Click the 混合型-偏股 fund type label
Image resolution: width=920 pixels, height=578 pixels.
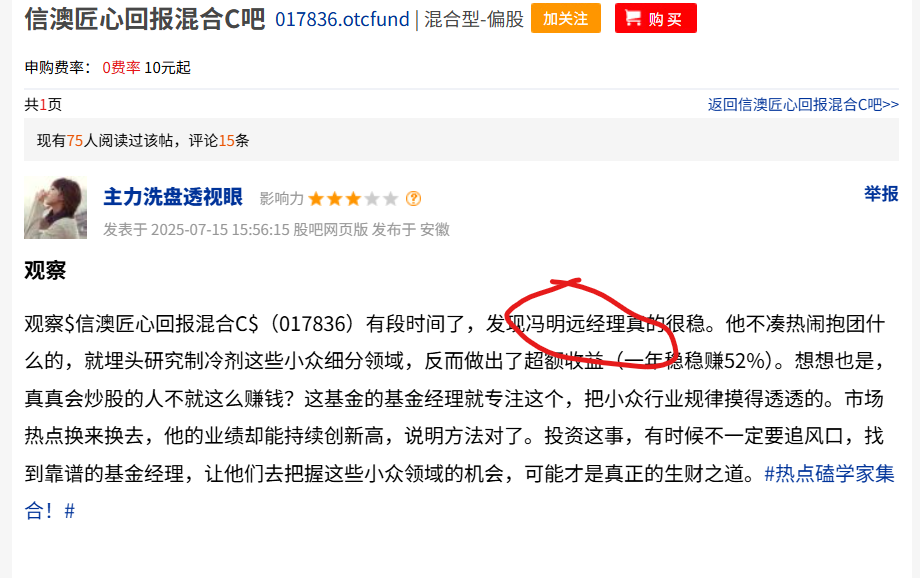pos(474,19)
